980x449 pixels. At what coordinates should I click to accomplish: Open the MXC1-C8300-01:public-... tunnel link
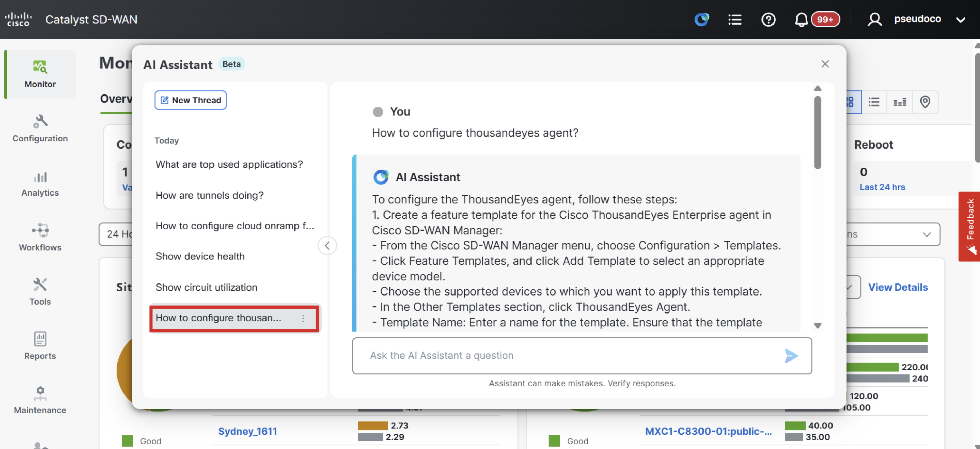pos(708,431)
